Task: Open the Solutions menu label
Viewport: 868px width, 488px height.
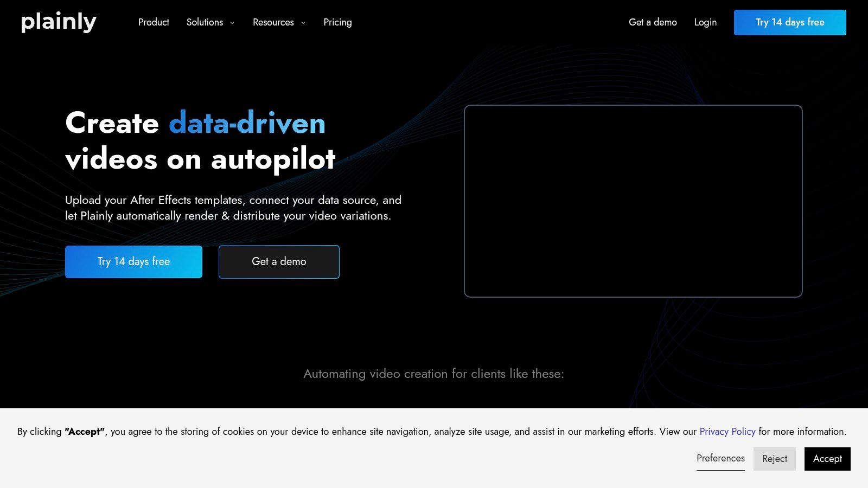Action: [x=205, y=22]
